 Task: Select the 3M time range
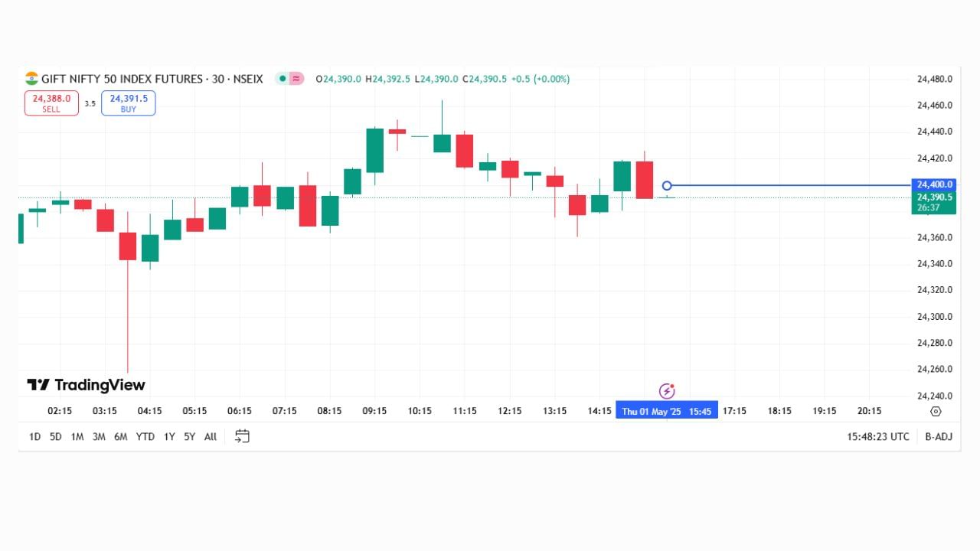point(99,437)
